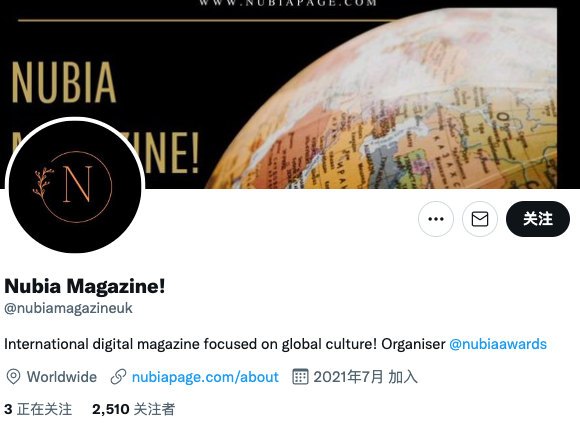Click the plant sprig in avatar logo
The image size is (580, 423).
[x=43, y=182]
